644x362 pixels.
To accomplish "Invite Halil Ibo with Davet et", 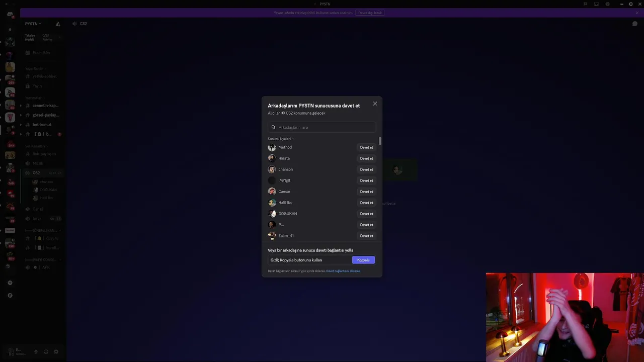I will (x=366, y=203).
